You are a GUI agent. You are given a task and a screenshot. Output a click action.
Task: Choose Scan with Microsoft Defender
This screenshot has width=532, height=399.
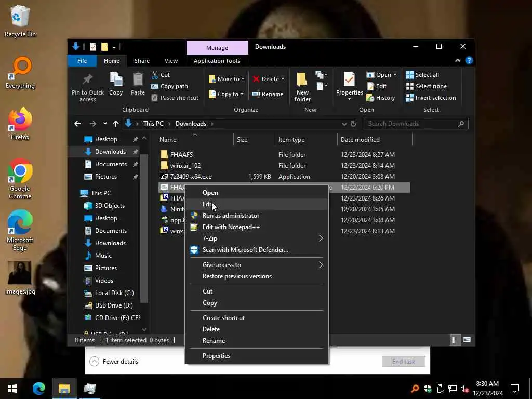pyautogui.click(x=257, y=250)
